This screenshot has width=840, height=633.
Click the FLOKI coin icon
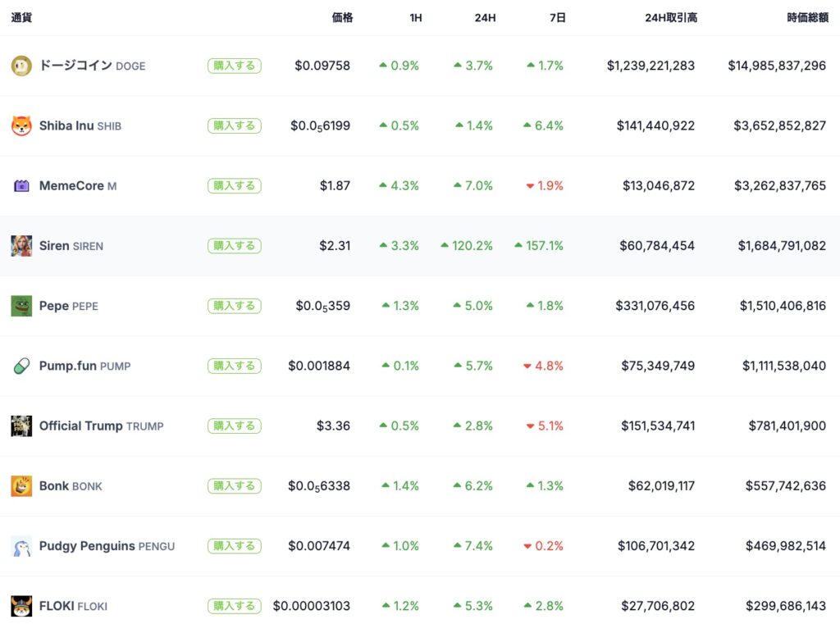point(21,606)
